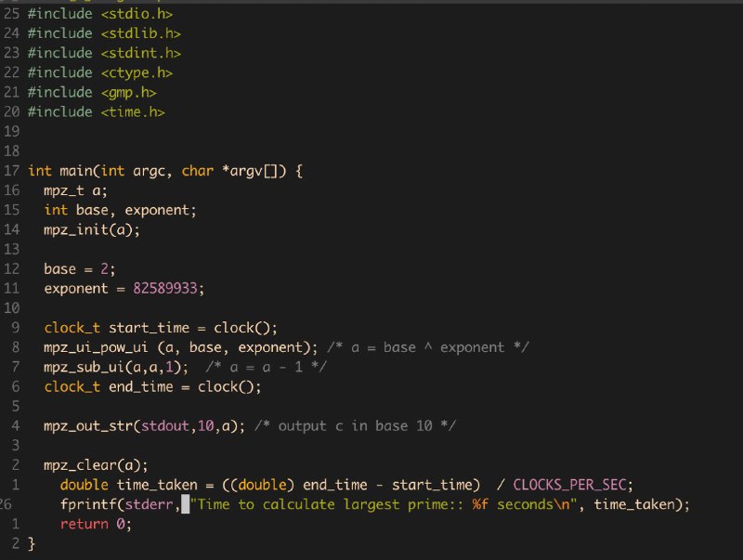This screenshot has width=743, height=560.
Task: Click the return 0; statement
Action: [x=97, y=524]
